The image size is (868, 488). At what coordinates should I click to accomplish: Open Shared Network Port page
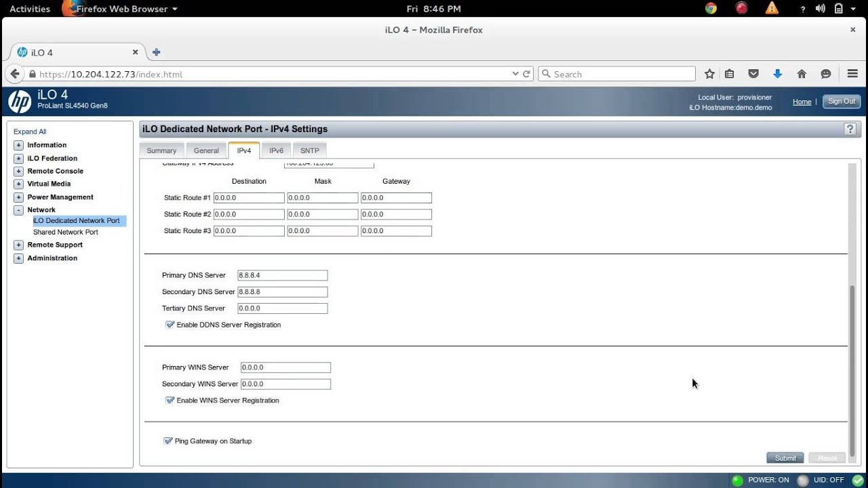[x=66, y=232]
